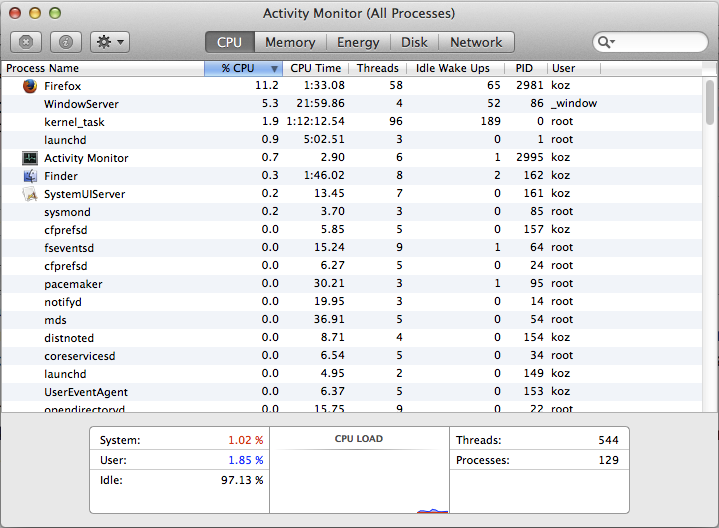Click the process list vertical scrollbar
The width and height of the screenshot is (719, 528).
click(x=710, y=102)
